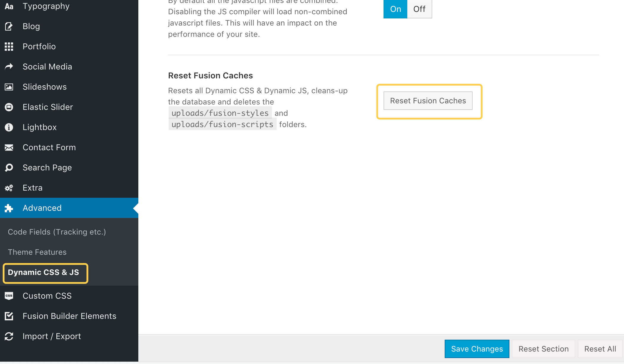Click the Custom CSS badge icon
This screenshot has height=364, width=624.
[9, 296]
